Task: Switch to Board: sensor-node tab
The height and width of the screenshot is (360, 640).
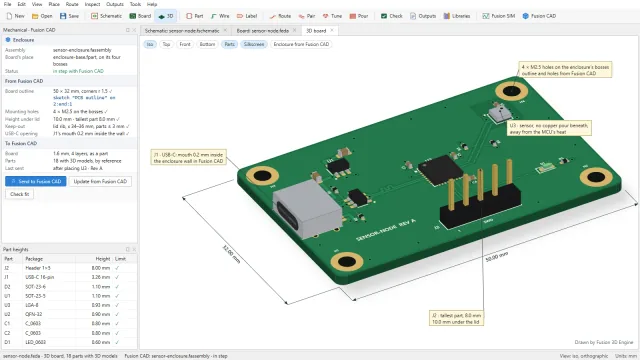Action: tap(262, 31)
